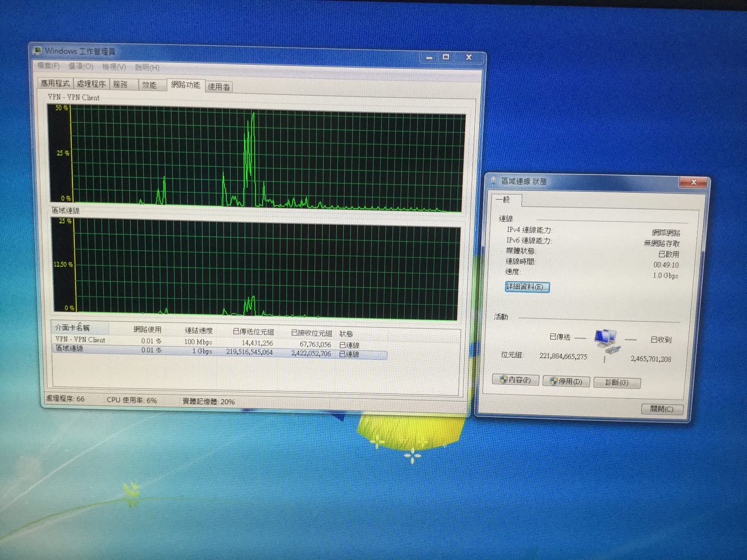This screenshot has width=747, height=560.
Task: Click "實體記憶體: 20%" in the status bar
Action: point(209,401)
